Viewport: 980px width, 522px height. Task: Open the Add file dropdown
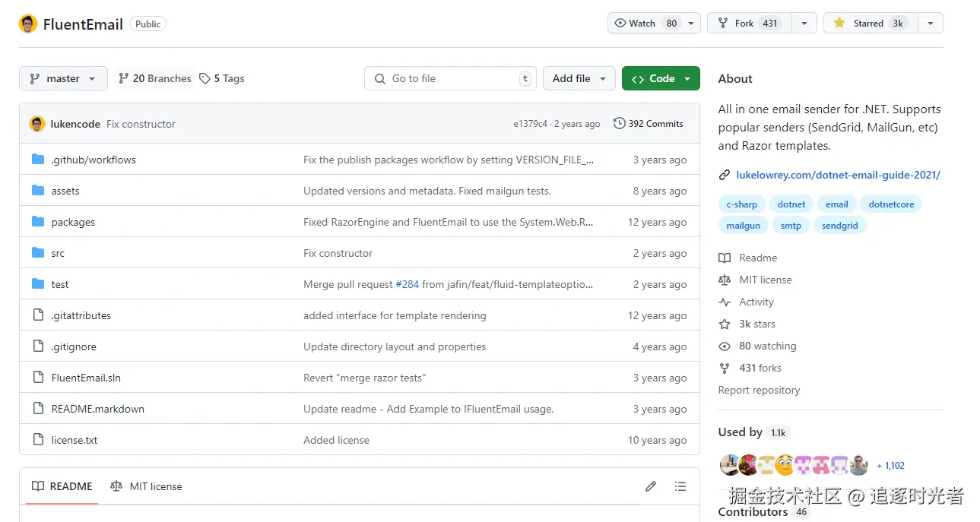[579, 78]
